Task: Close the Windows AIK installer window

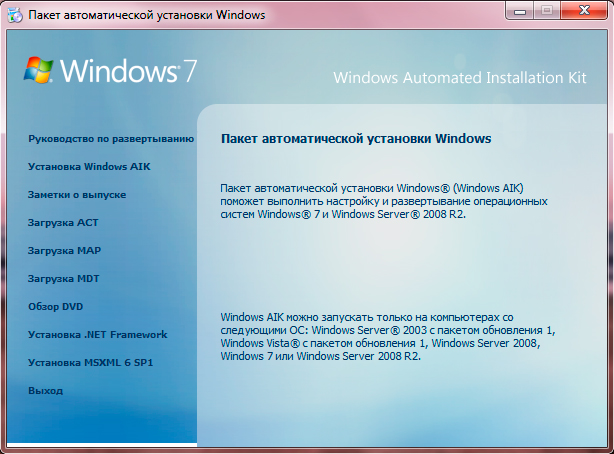Action: click(584, 11)
